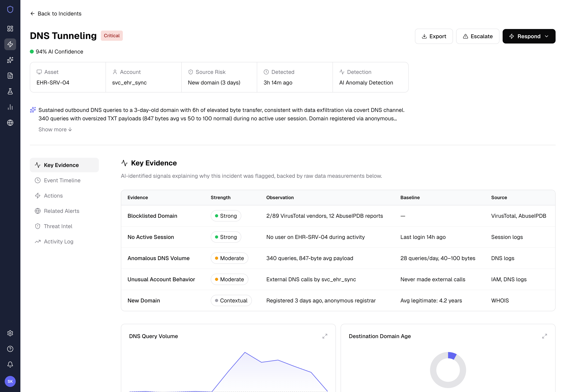The width and height of the screenshot is (565, 392).
Task: Click the back arrow icon beside Back to Incidents
Action: [x=32, y=14]
